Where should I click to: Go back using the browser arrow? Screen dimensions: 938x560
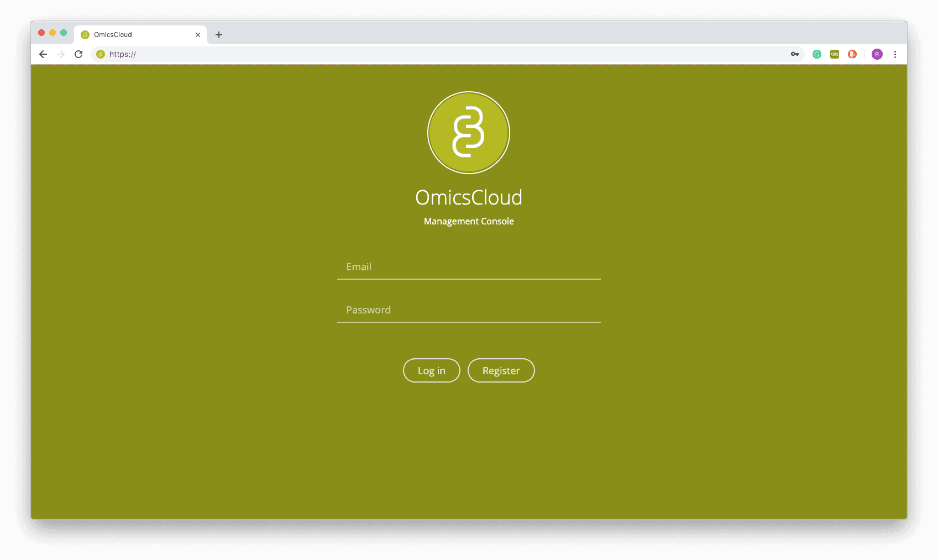point(43,54)
